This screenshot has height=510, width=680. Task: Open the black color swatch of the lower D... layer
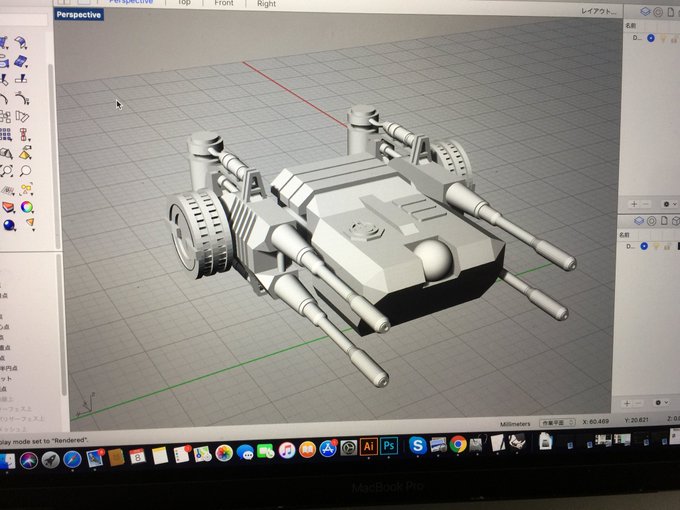click(x=678, y=246)
